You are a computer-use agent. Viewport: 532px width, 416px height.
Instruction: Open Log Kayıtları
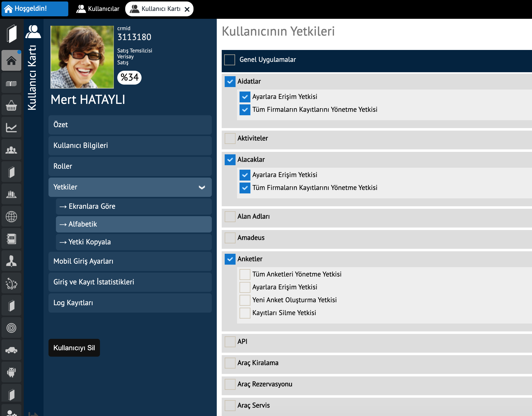click(x=130, y=303)
